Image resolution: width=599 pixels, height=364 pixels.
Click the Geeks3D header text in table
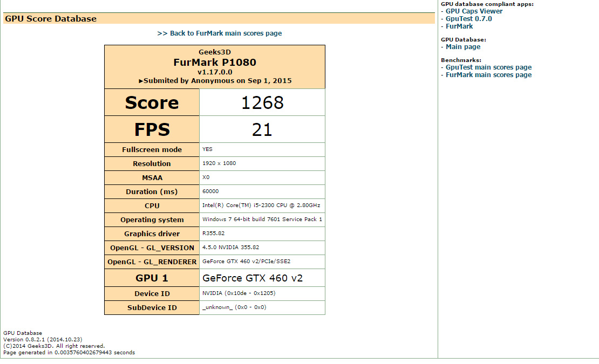click(x=215, y=52)
